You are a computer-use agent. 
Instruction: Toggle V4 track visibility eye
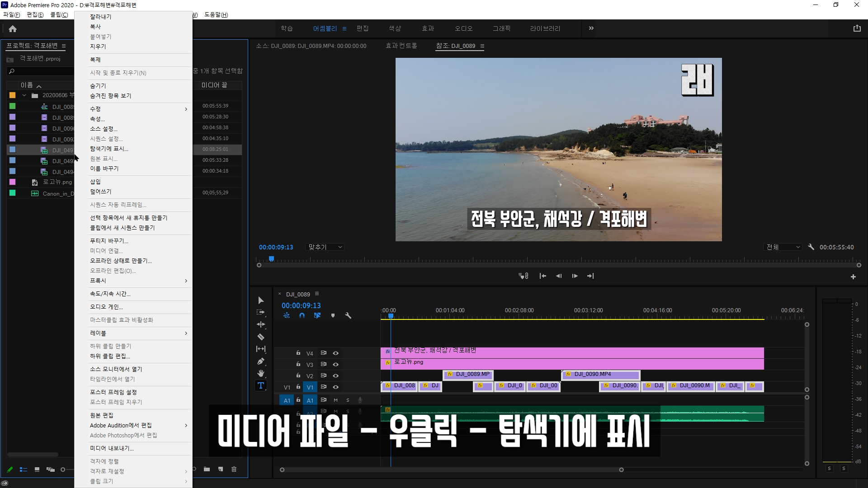335,353
